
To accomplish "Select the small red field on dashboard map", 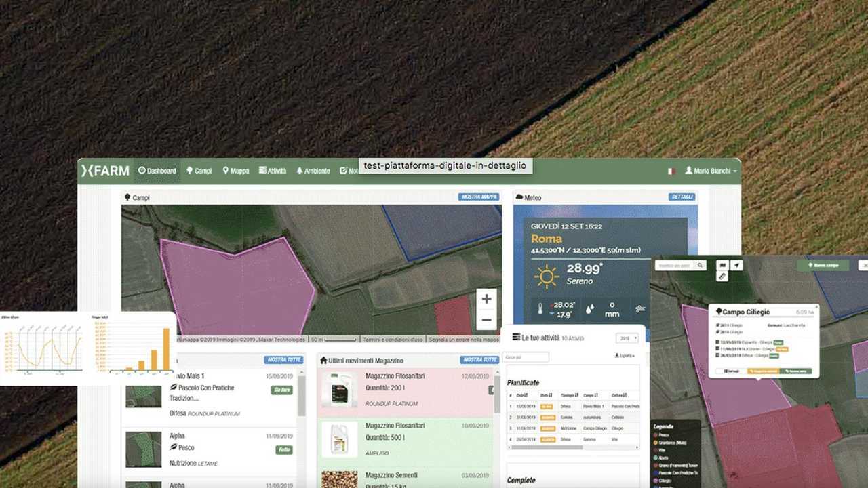I will [453, 315].
